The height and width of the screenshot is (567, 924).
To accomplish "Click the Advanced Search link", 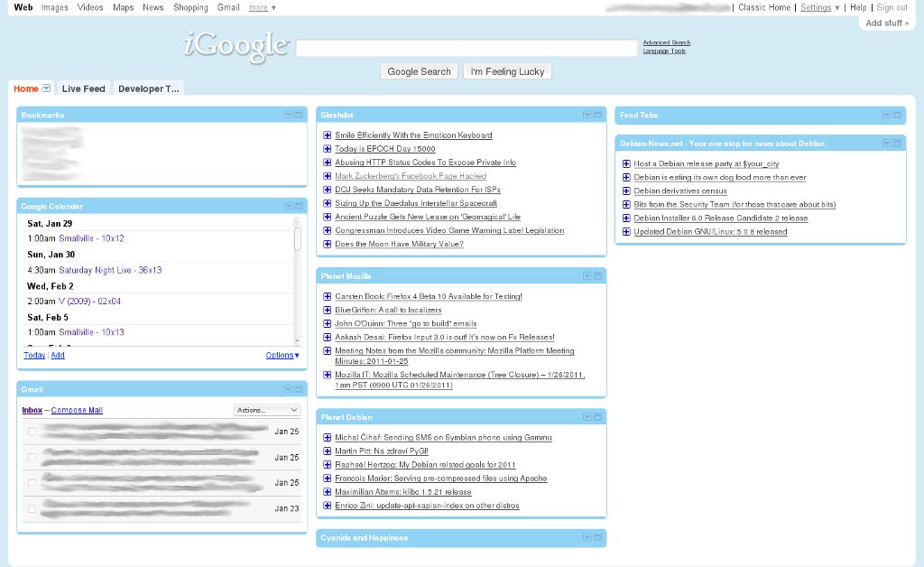I will point(667,42).
